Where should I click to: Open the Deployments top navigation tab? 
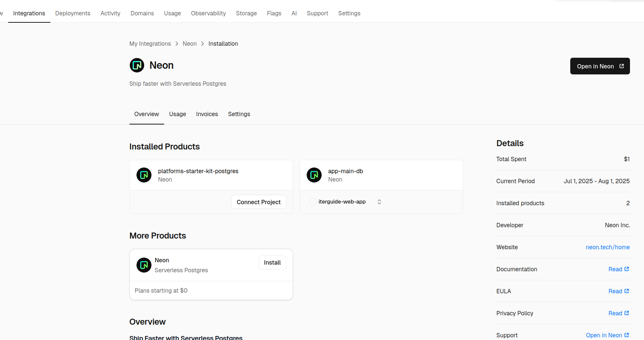[73, 13]
